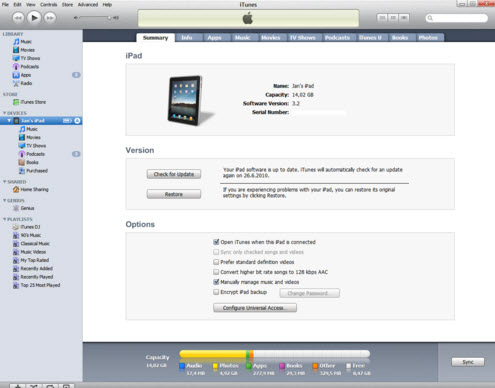The width and height of the screenshot is (495, 388).
Task: Switch to the Books tab
Action: point(400,38)
